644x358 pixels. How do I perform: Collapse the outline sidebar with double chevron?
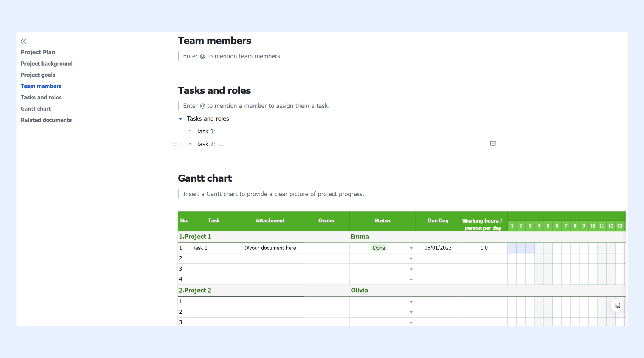point(23,41)
